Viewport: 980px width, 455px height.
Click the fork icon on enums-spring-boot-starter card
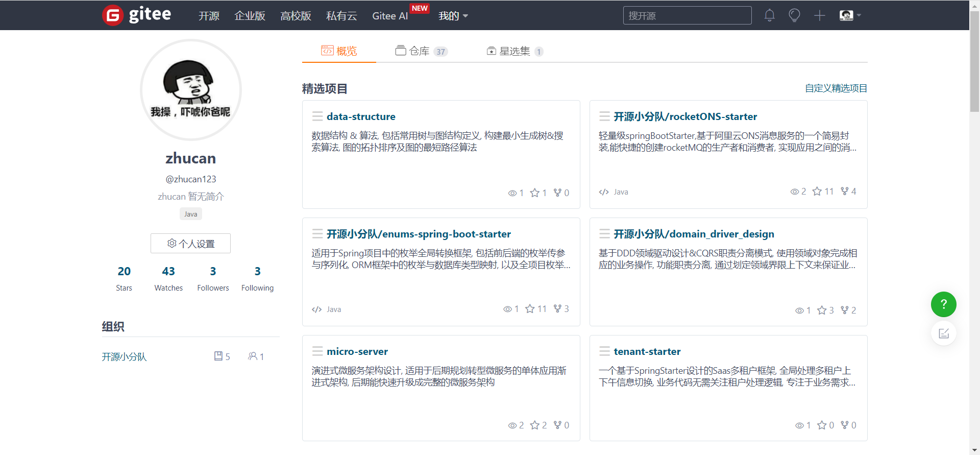(557, 308)
